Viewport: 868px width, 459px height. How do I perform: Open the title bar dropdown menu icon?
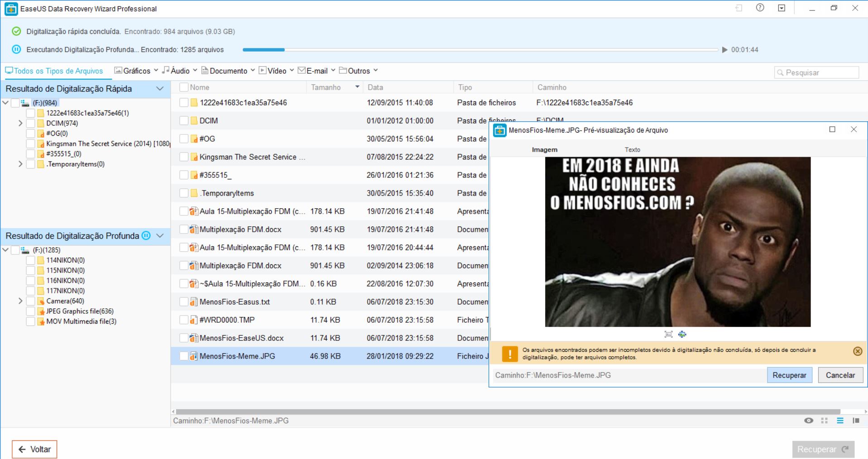[x=782, y=8]
